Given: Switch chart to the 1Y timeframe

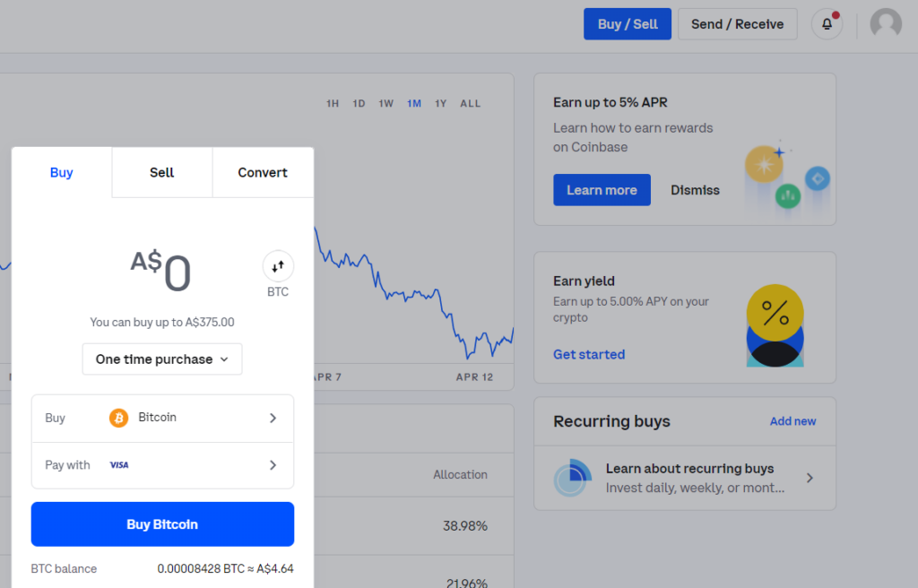Looking at the screenshot, I should click(440, 103).
